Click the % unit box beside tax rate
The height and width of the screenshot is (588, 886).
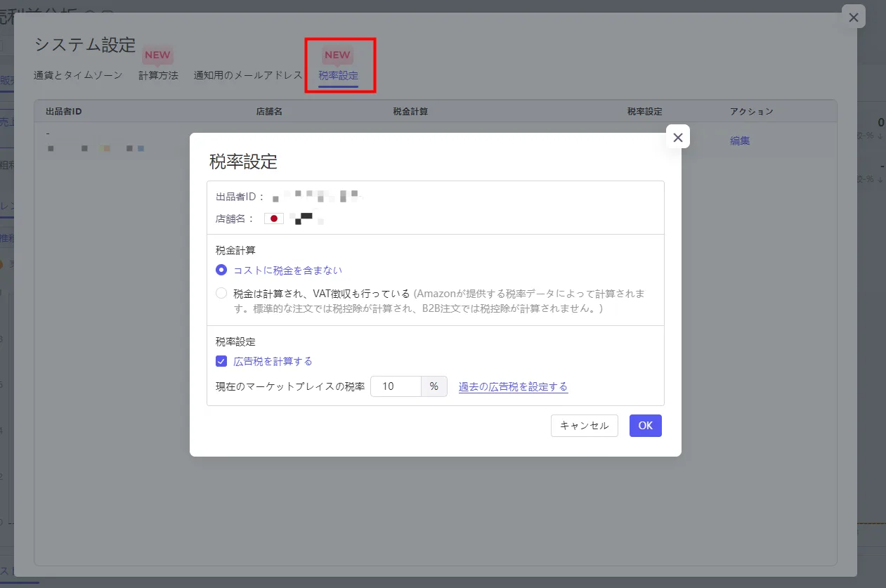(x=434, y=386)
